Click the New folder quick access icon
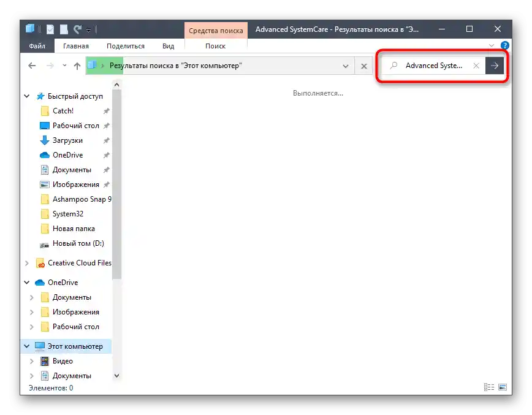Image resolution: width=532 pixels, height=415 pixels. coord(64,29)
